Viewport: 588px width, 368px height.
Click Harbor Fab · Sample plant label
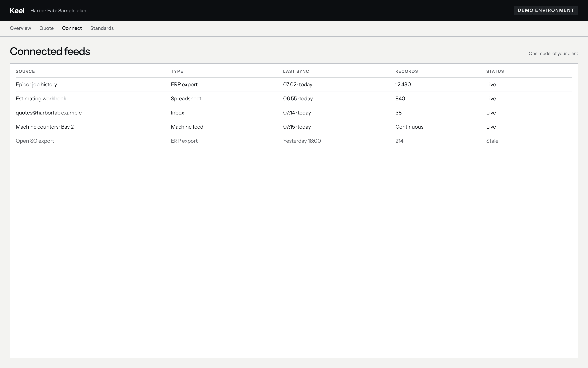pos(59,10)
